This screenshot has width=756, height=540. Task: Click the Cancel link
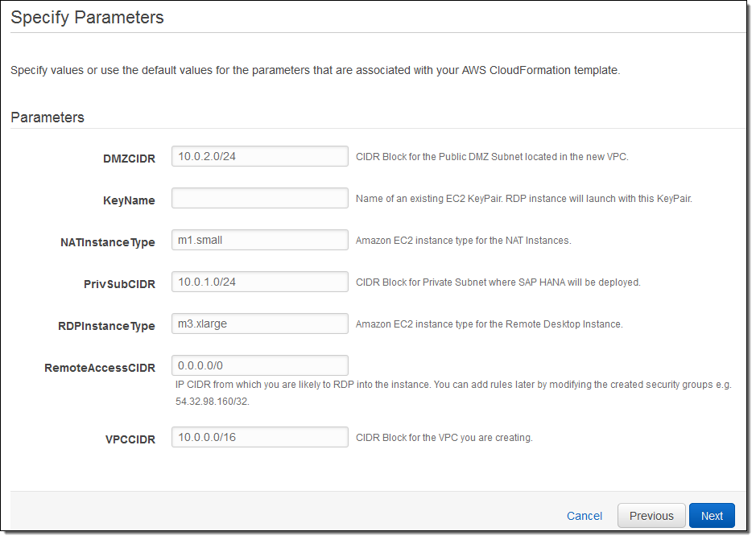584,516
